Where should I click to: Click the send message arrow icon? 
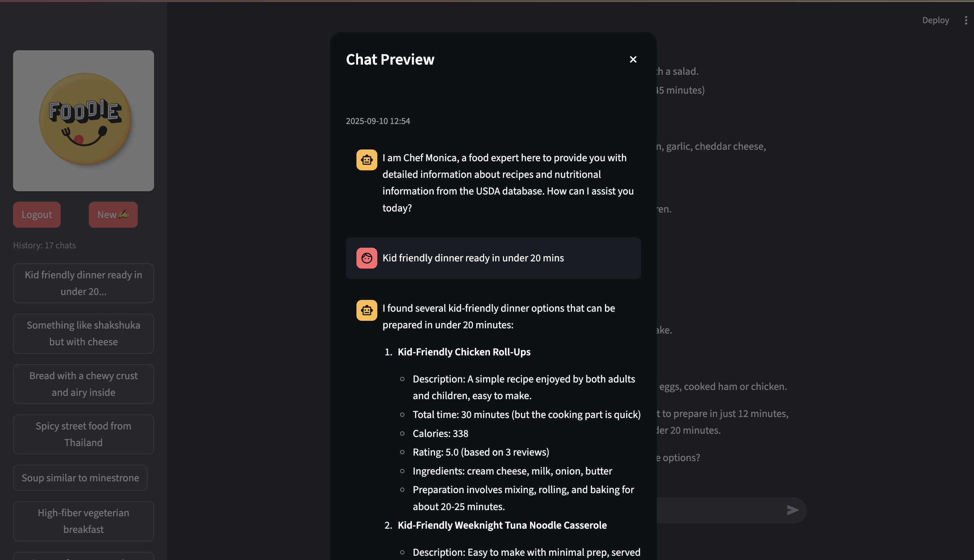[793, 510]
